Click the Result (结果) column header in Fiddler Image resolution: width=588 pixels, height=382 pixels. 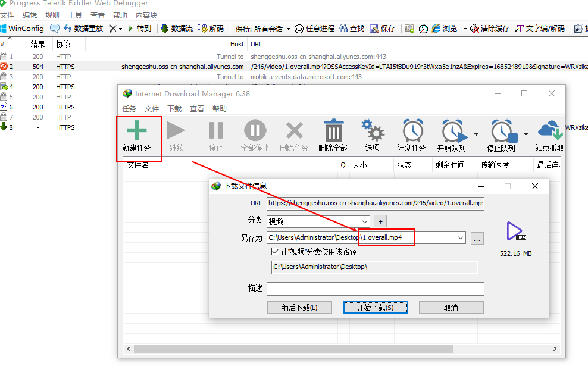(x=37, y=44)
